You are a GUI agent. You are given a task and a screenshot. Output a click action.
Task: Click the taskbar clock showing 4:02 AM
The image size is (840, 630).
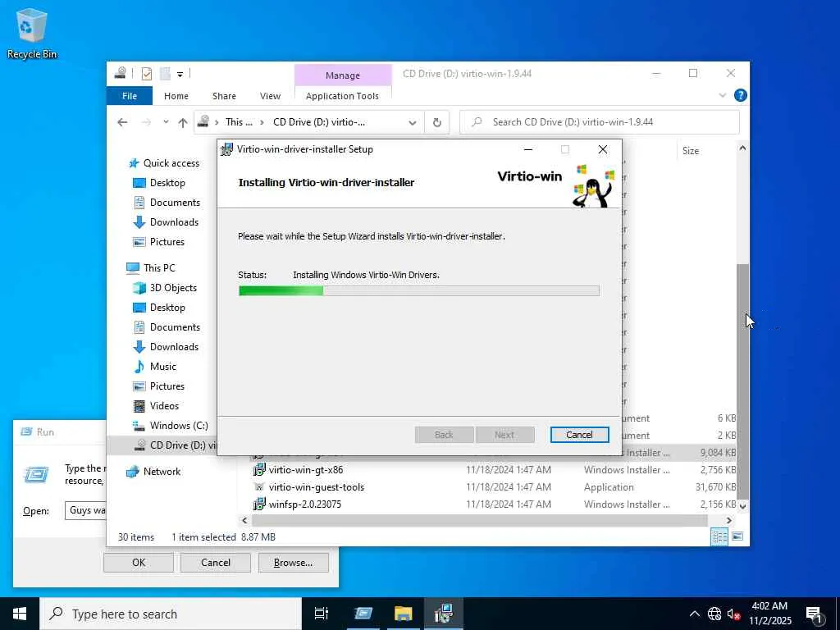coord(769,614)
